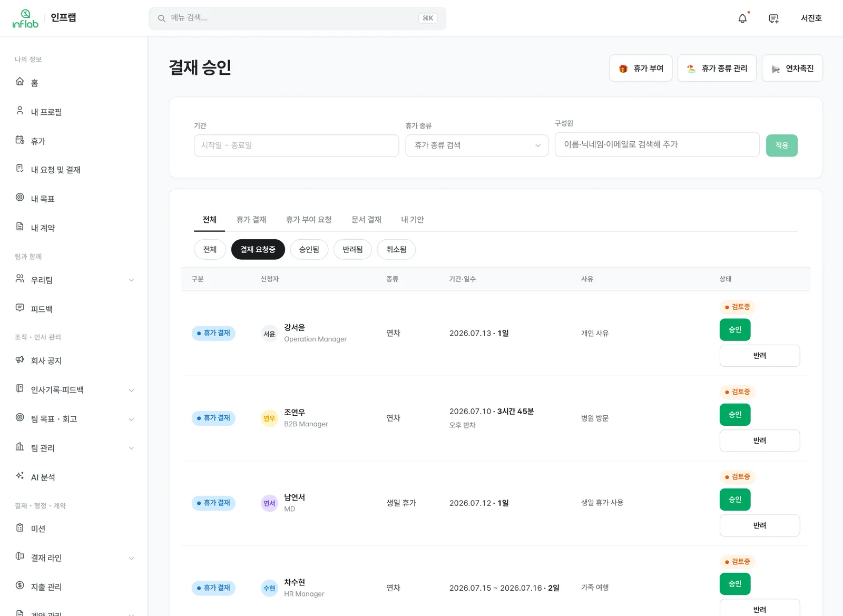Reject 강서윤's request with 반려
843x616 pixels.
point(760,356)
